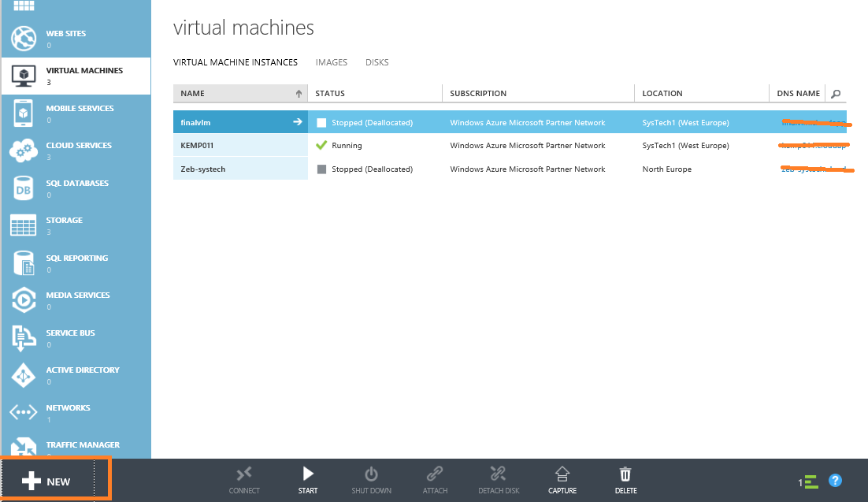Screen dimensions: 868x502
Task: Click Detach Disk command
Action: click(x=499, y=481)
